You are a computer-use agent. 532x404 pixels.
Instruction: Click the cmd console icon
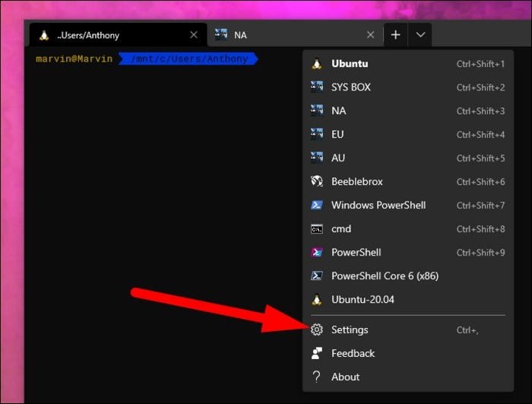(x=317, y=229)
